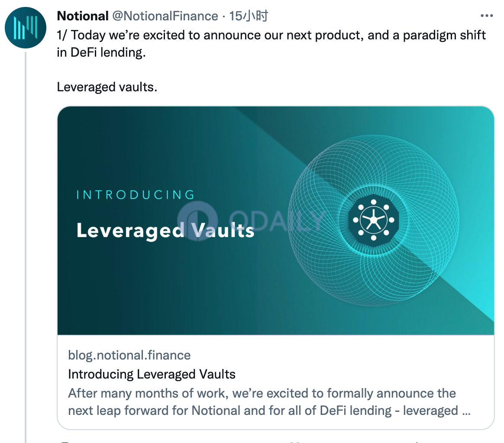Open the 'Introducing Leveraged Vaults' card title

[x=152, y=374]
